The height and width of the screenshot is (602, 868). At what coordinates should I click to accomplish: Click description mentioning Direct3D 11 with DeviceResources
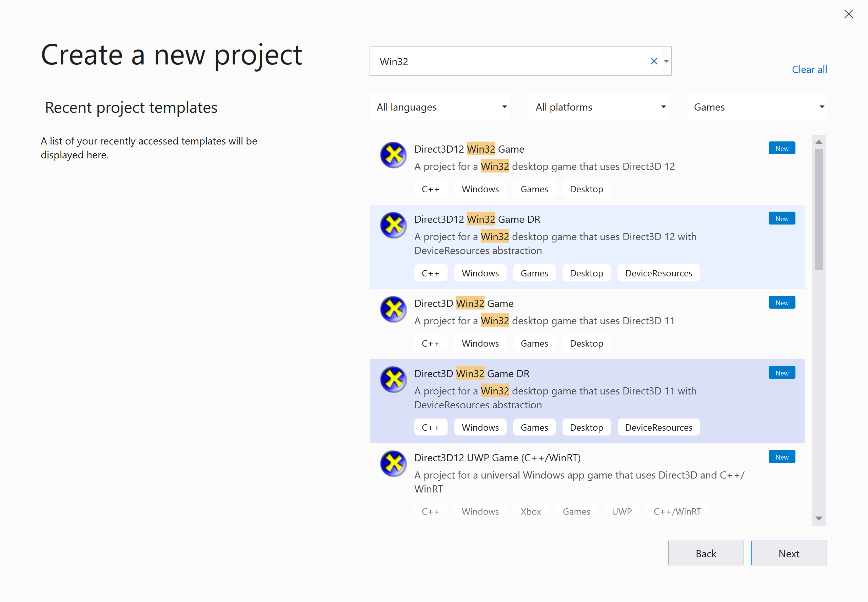(x=555, y=397)
